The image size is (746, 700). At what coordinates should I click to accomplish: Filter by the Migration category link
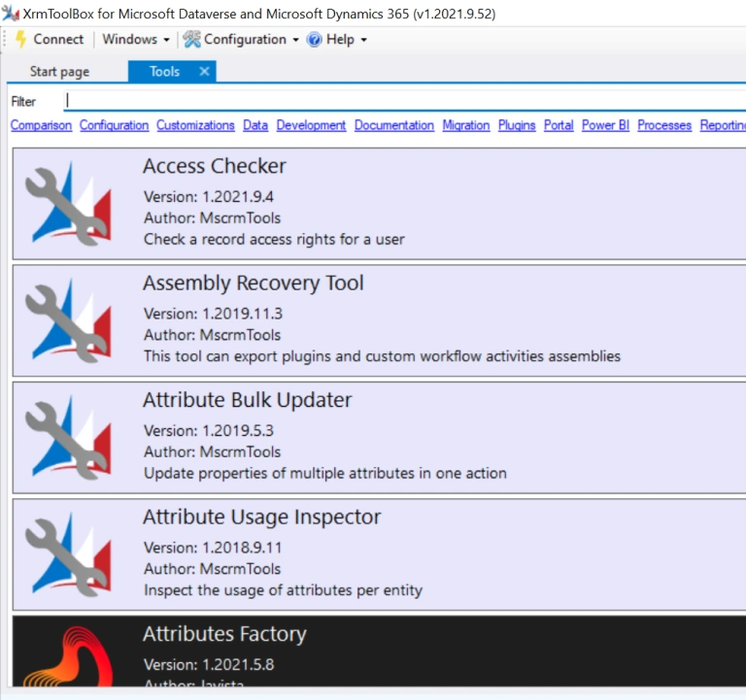466,125
